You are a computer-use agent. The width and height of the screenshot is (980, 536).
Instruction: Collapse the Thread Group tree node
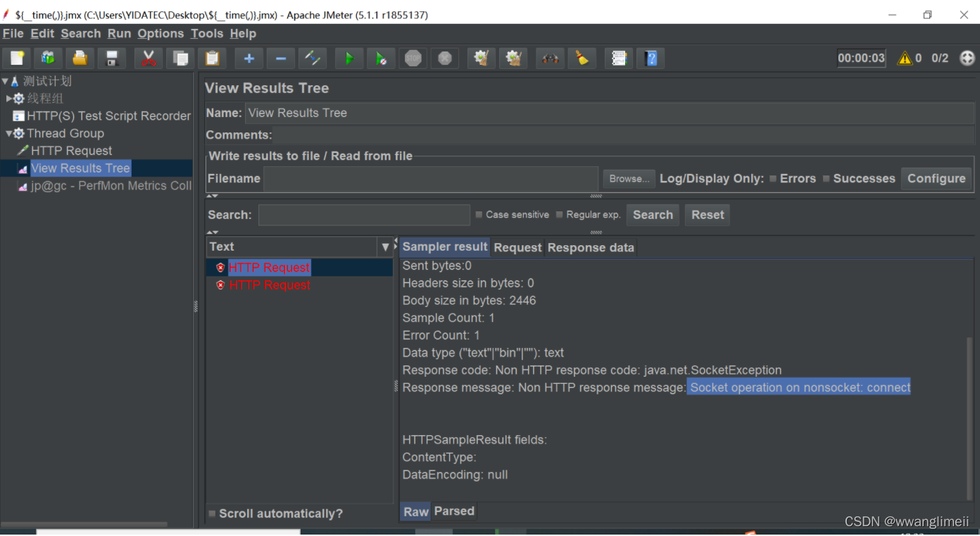click(9, 133)
